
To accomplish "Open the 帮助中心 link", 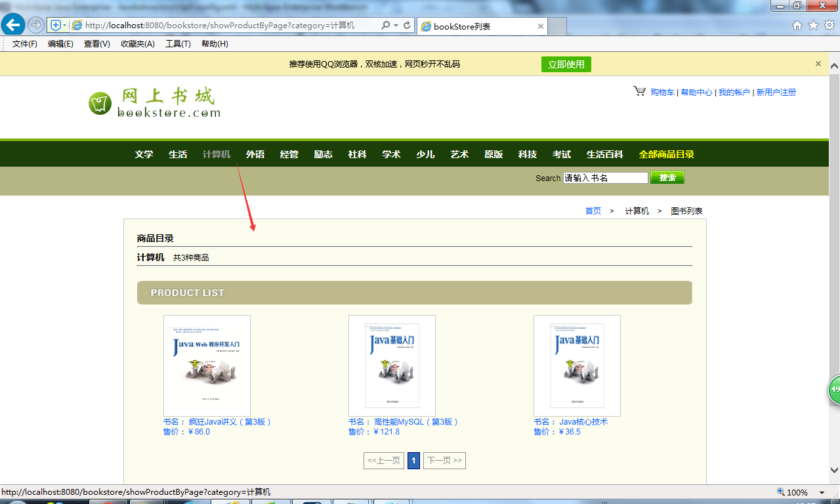I will 696,92.
